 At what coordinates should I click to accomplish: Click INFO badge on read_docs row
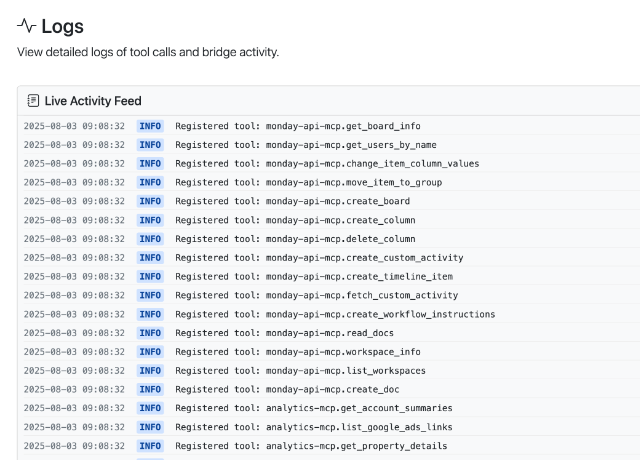click(x=150, y=333)
